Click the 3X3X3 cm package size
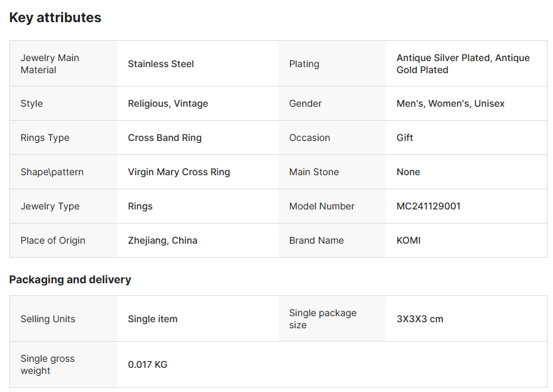Screen dimensions: 553x392 [x=419, y=319]
